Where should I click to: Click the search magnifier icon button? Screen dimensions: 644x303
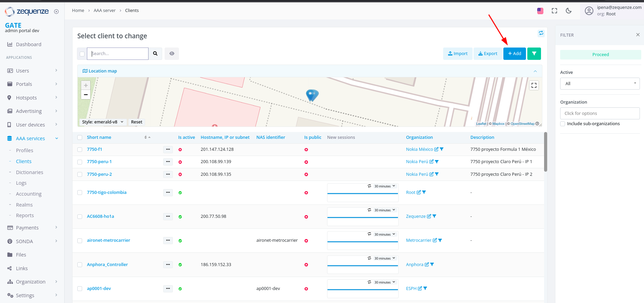click(155, 54)
